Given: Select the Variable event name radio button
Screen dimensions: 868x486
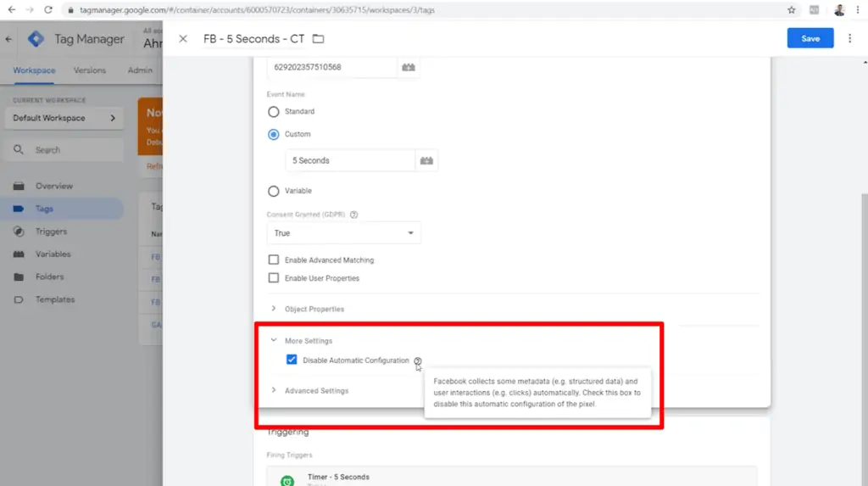Looking at the screenshot, I should [274, 191].
